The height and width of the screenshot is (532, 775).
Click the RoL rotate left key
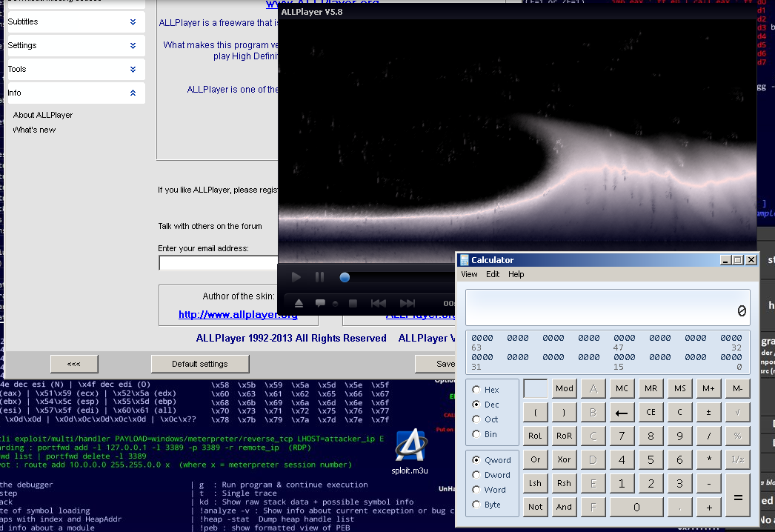(x=535, y=436)
